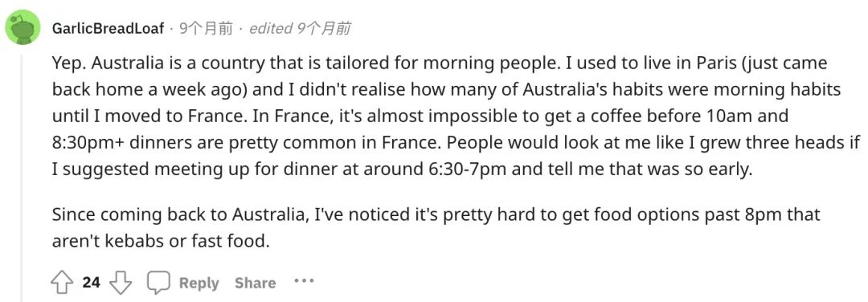Click the green Reddit avatar of GarlicBreadLoaf
The height and width of the screenshot is (302, 868).
click(23, 27)
